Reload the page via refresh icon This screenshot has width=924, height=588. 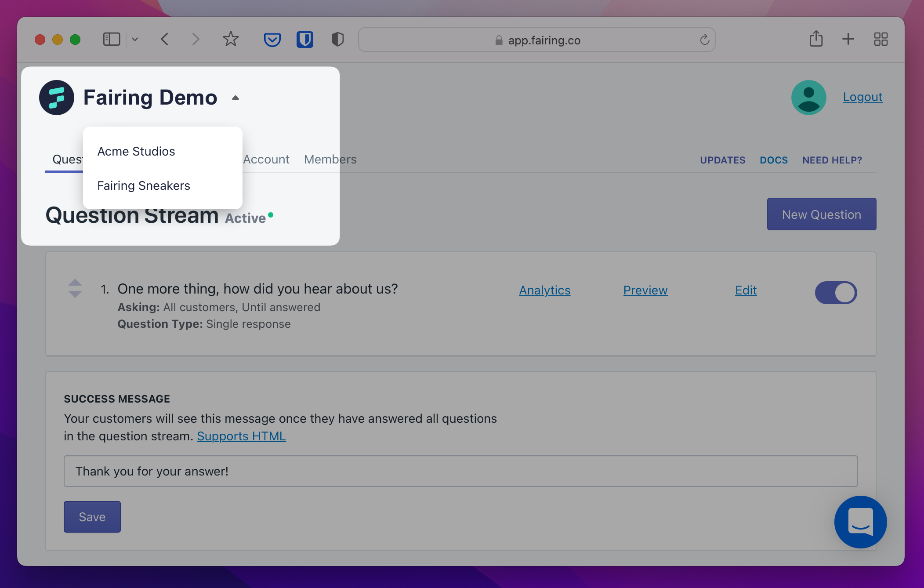pos(704,40)
